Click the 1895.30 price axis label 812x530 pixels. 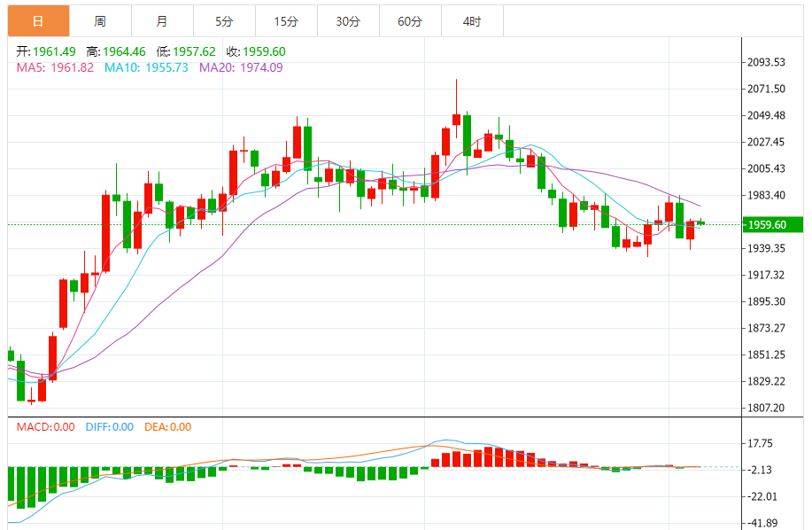[767, 301]
